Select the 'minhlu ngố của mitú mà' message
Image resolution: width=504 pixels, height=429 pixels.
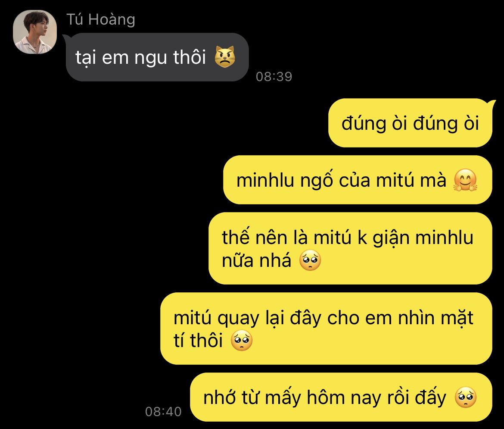click(x=358, y=180)
